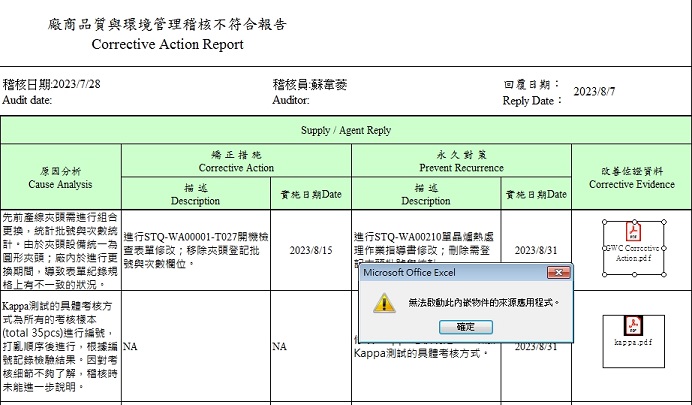The image size is (692, 405).
Task: Click the Corrective Action Report title
Action: pyautogui.click(x=168, y=44)
